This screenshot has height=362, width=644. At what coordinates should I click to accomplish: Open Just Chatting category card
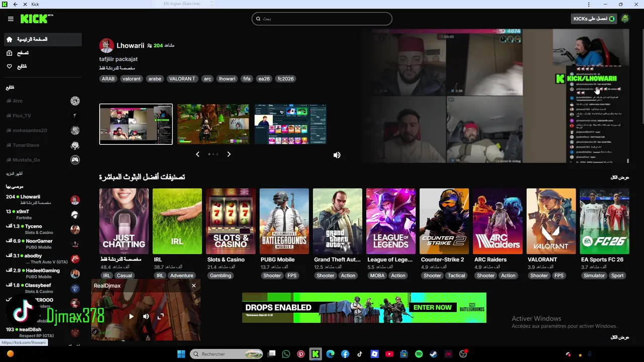(124, 221)
